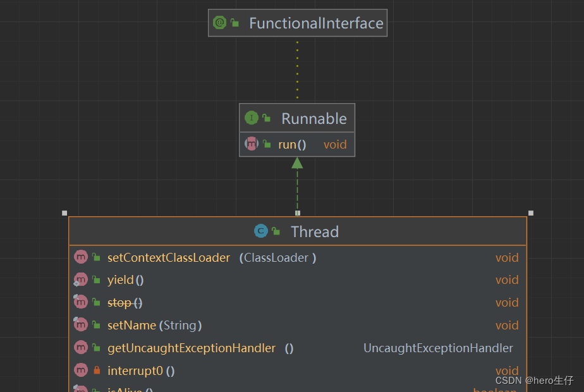
Task: Click the setName method icon
Action: (81, 325)
